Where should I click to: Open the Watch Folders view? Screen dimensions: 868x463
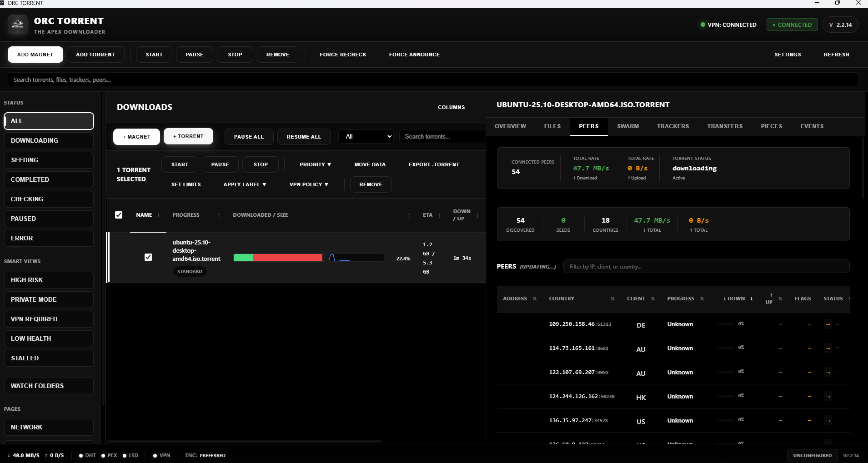(x=49, y=386)
